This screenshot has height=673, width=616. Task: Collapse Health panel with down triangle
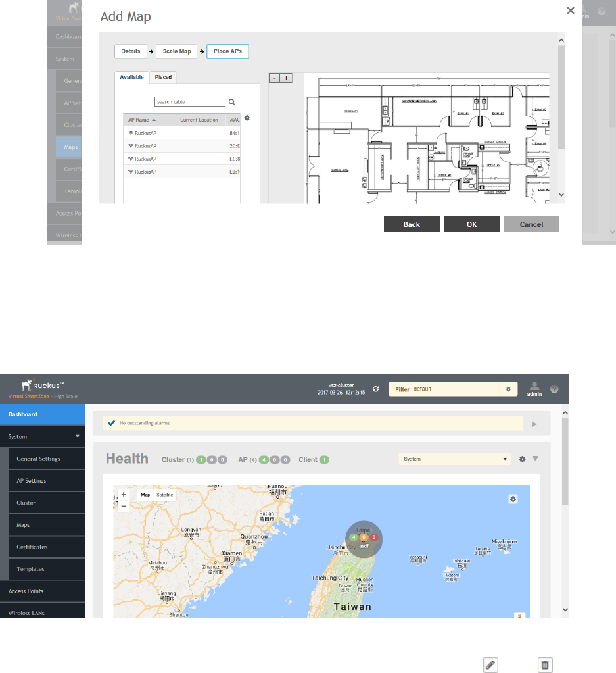(x=535, y=459)
